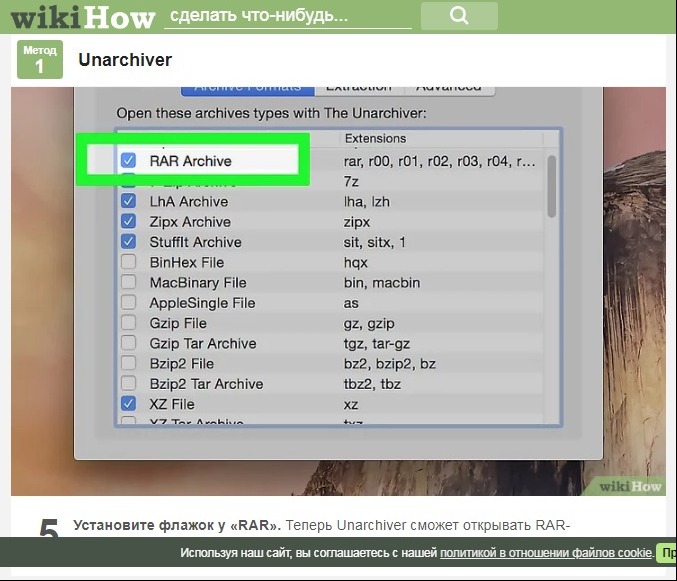
Task: Select the 'StuffIt Archive' row label
Action: click(195, 242)
